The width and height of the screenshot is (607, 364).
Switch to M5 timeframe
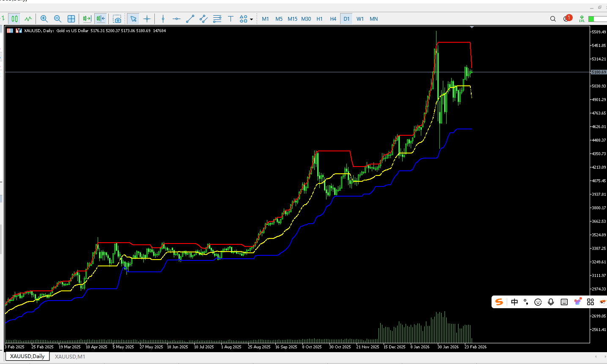click(279, 19)
